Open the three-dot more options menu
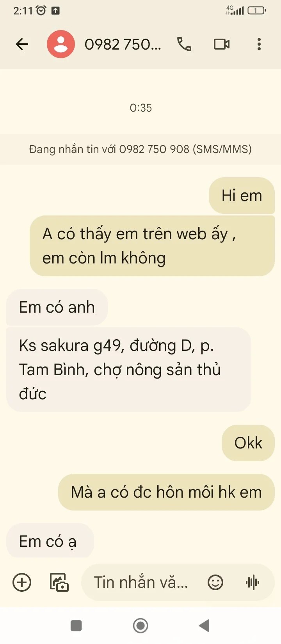281x644 pixels. pos(259,44)
